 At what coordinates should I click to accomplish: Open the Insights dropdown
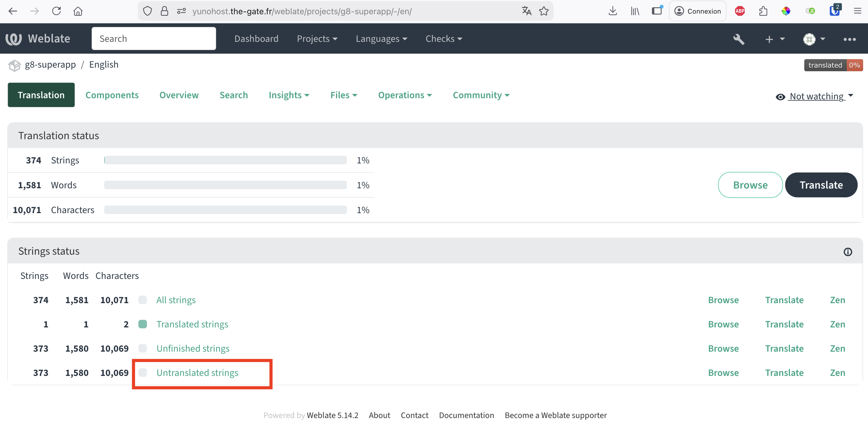(x=289, y=95)
